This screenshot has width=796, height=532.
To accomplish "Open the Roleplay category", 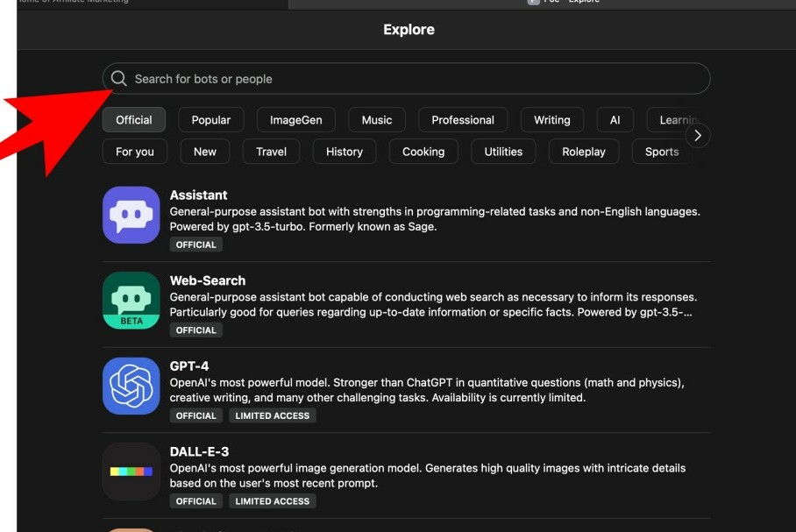I will 584,152.
